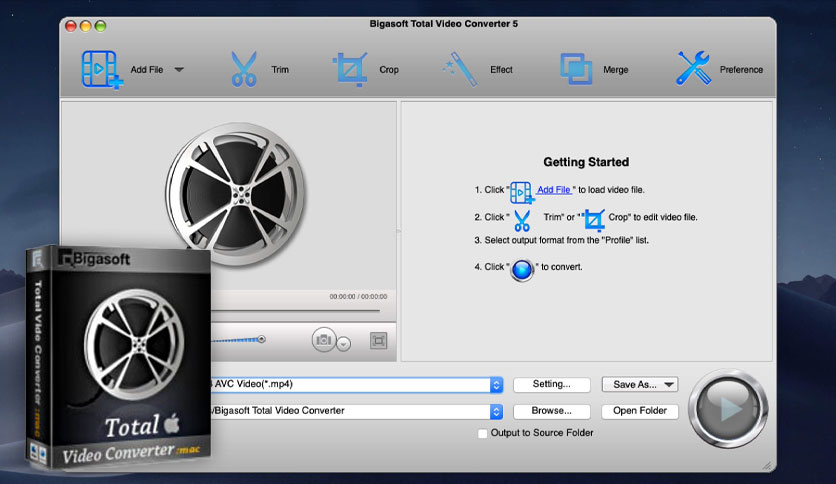Click the Getting Started heading
The height and width of the screenshot is (484, 836).
[586, 162]
